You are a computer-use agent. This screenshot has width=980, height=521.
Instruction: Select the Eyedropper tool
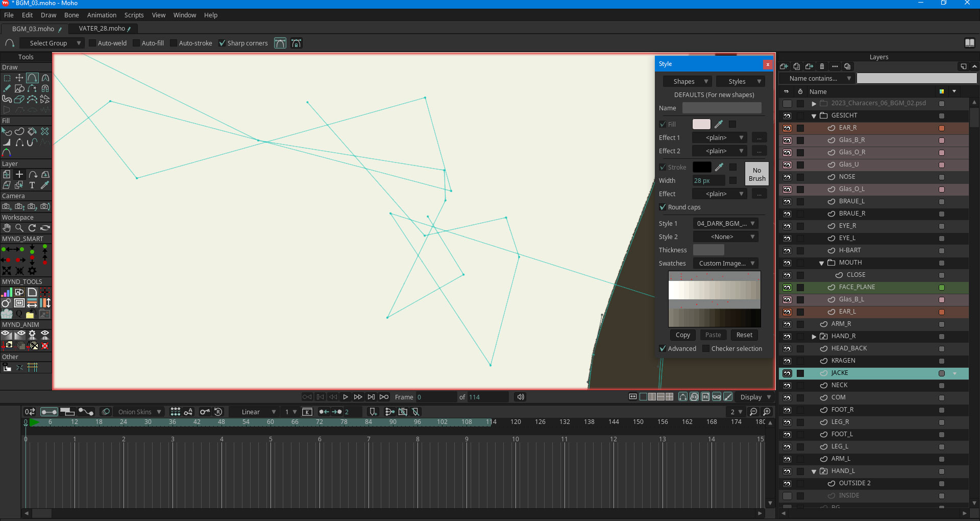pos(45,185)
